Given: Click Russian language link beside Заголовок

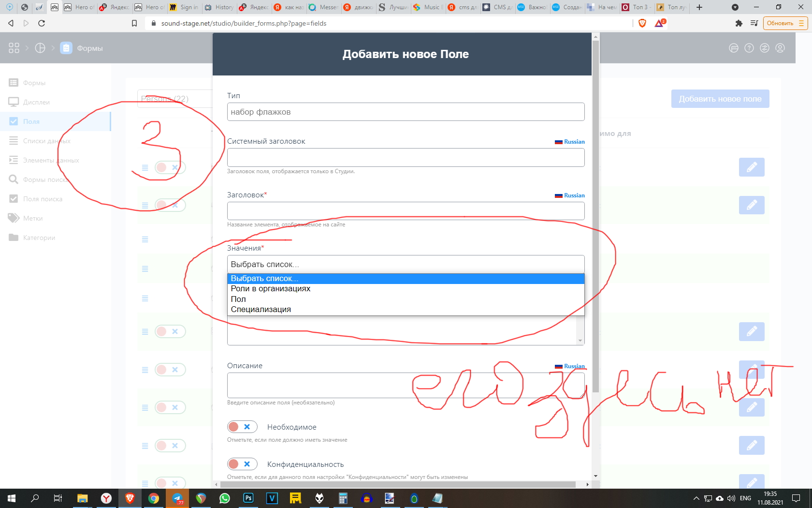Looking at the screenshot, I should tap(574, 195).
